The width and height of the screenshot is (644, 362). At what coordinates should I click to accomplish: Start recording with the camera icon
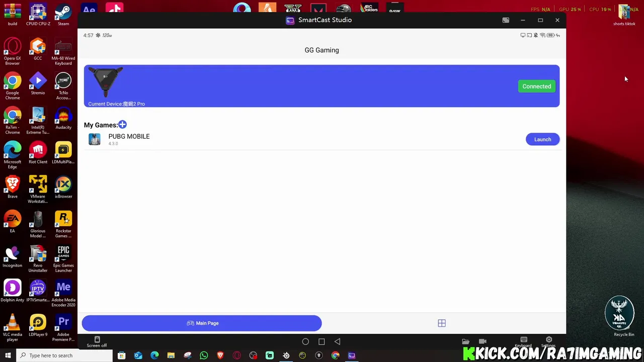point(482,342)
